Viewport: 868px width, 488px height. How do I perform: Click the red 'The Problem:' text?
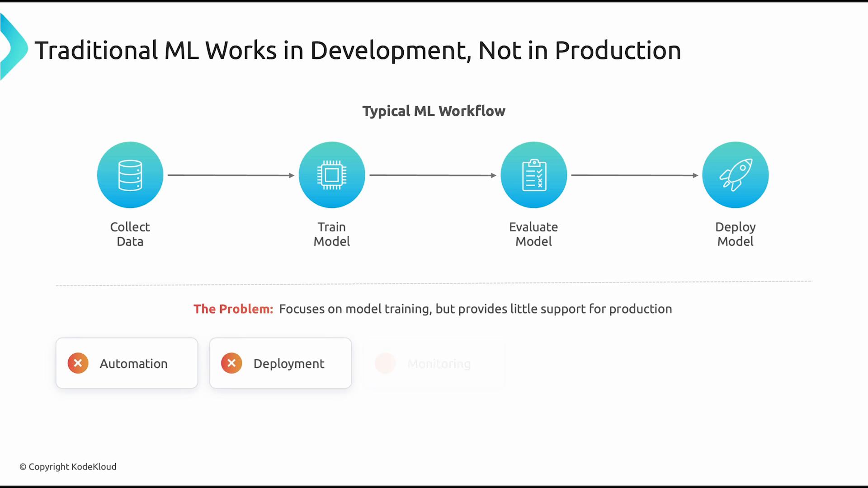(233, 309)
